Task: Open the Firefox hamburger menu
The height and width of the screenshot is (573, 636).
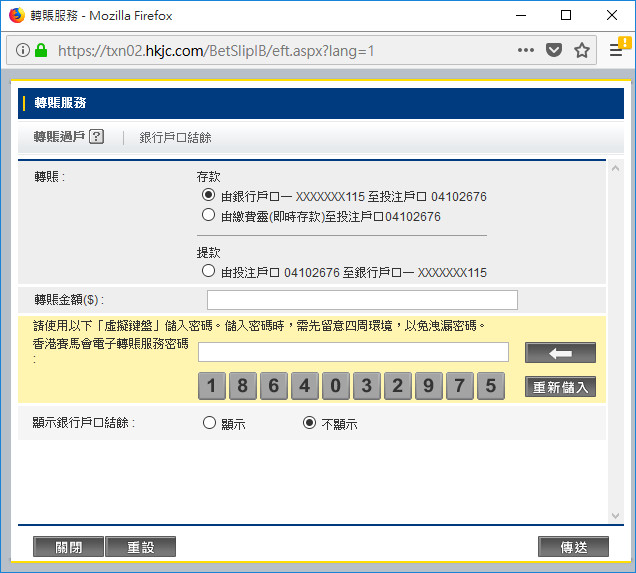Action: (x=616, y=50)
